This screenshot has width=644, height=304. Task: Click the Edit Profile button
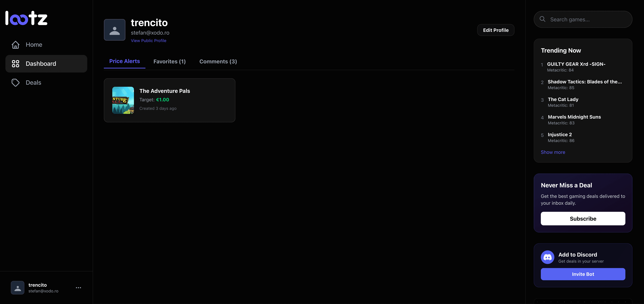click(x=495, y=30)
